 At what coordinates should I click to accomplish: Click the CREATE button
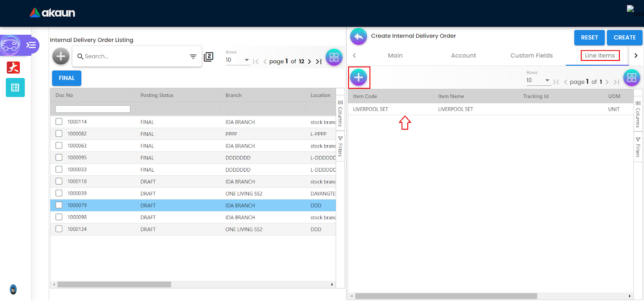click(624, 37)
